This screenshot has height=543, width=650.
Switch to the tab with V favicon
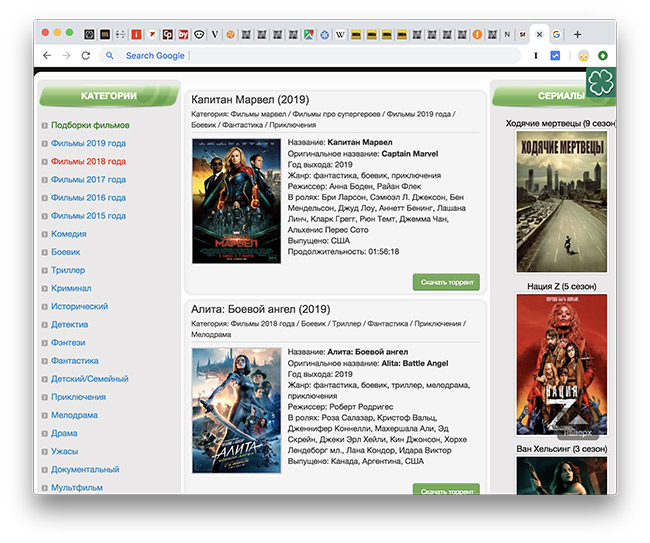click(215, 34)
